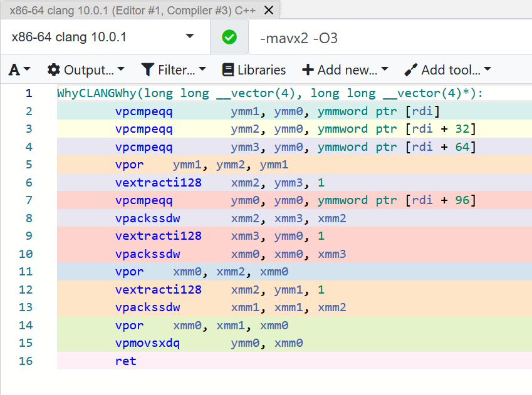The height and width of the screenshot is (395, 532).
Task: Close the x86-64 clang 10.0.1 compiler tab
Action: tap(269, 10)
